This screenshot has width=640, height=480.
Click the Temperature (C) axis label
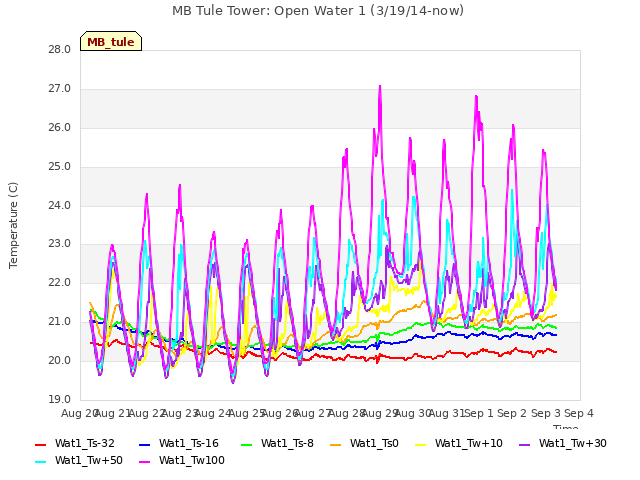point(13,225)
